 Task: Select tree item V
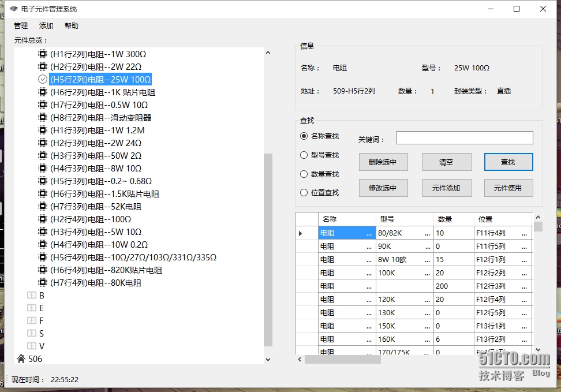pos(42,346)
